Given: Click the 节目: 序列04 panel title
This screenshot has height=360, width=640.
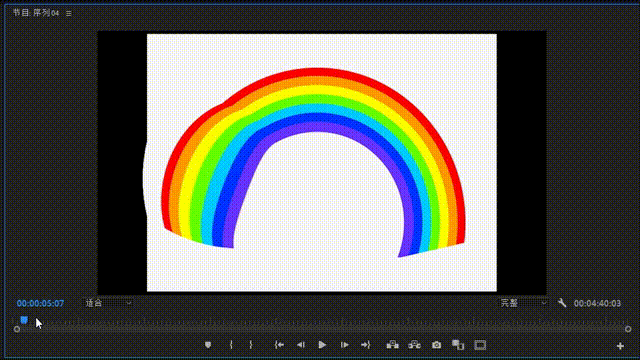Looking at the screenshot, I should tap(36, 13).
